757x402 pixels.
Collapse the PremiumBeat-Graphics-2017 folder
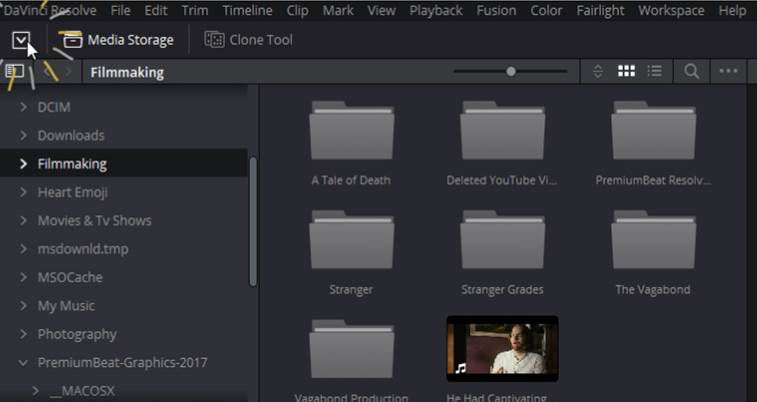click(x=23, y=362)
